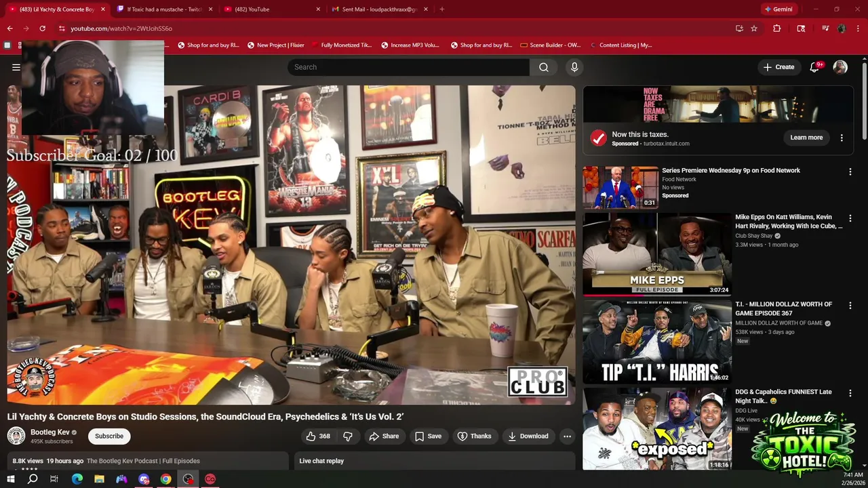This screenshot has width=868, height=488.
Task: Open File Explorer from taskbar
Action: coord(99,479)
